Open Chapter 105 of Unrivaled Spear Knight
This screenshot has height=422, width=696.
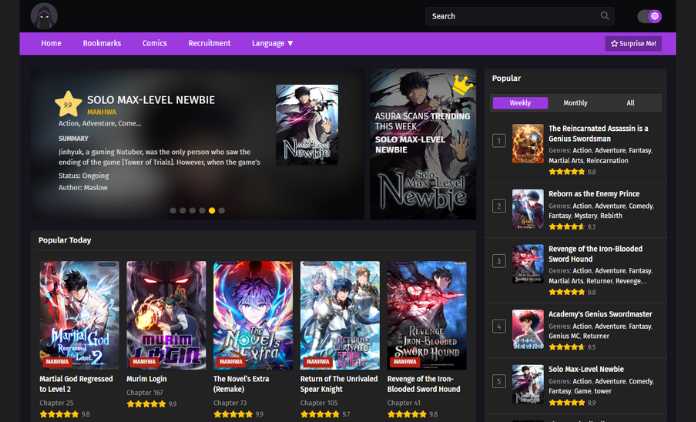[x=319, y=403]
